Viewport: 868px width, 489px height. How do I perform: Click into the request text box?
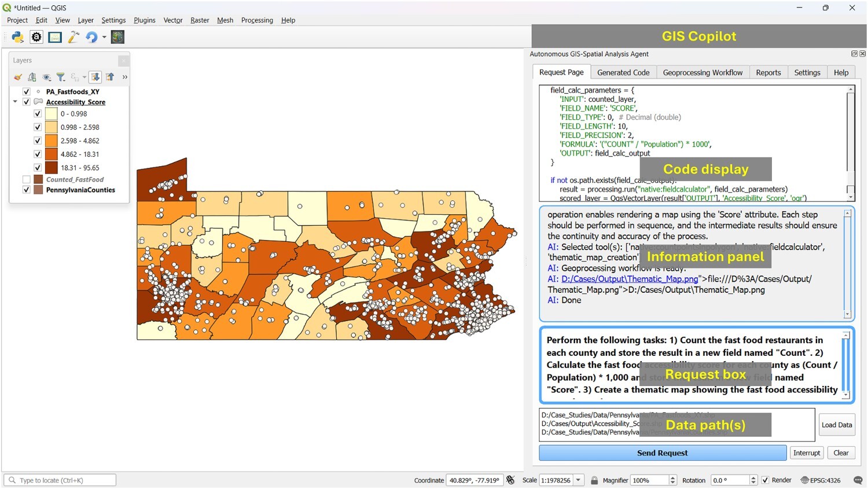point(692,366)
